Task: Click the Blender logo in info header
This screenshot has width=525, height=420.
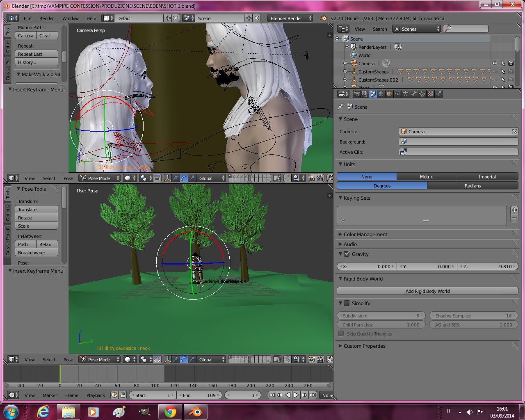Action: click(x=324, y=18)
